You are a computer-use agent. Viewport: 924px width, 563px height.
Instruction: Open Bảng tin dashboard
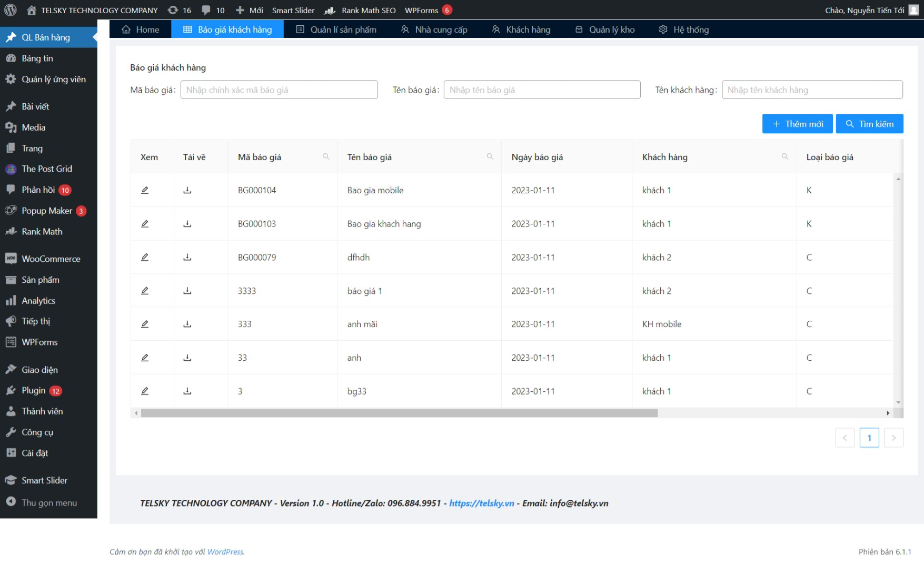(48, 58)
